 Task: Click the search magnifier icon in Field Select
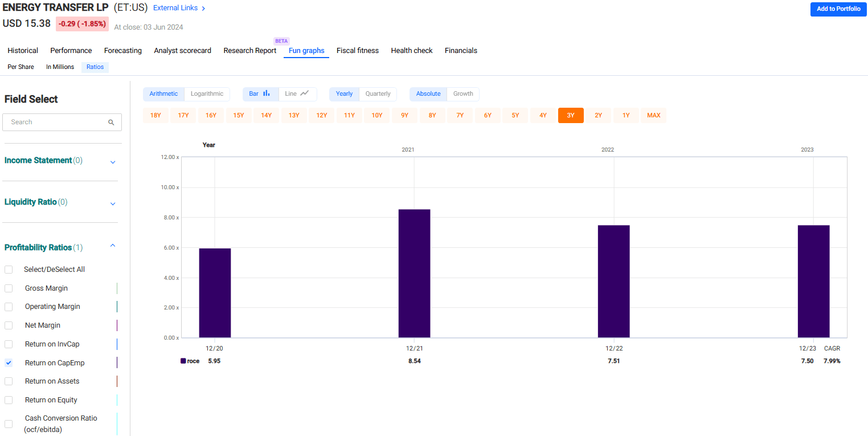[112, 122]
